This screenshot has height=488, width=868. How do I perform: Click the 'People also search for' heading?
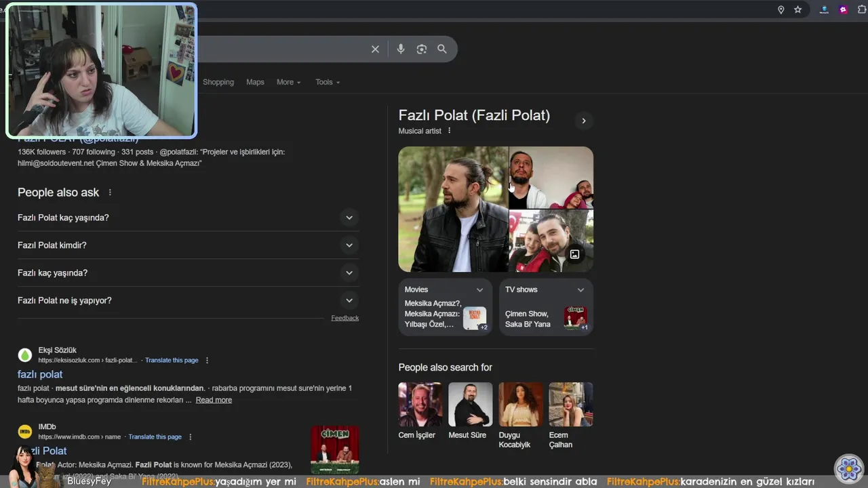(x=446, y=367)
